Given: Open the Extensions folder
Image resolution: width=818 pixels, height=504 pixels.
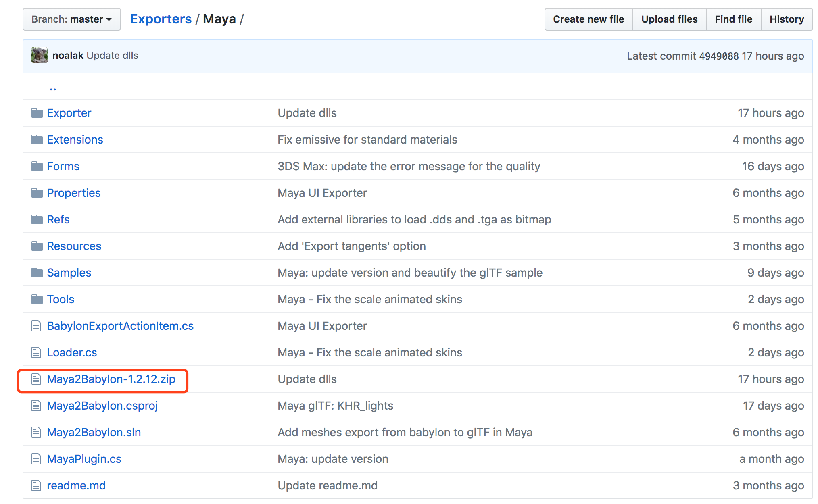Looking at the screenshot, I should 75,140.
